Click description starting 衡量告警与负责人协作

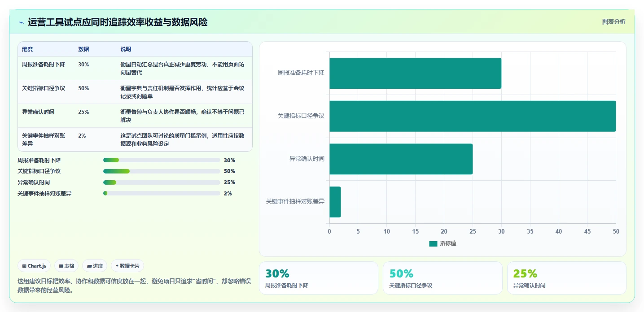(x=183, y=116)
